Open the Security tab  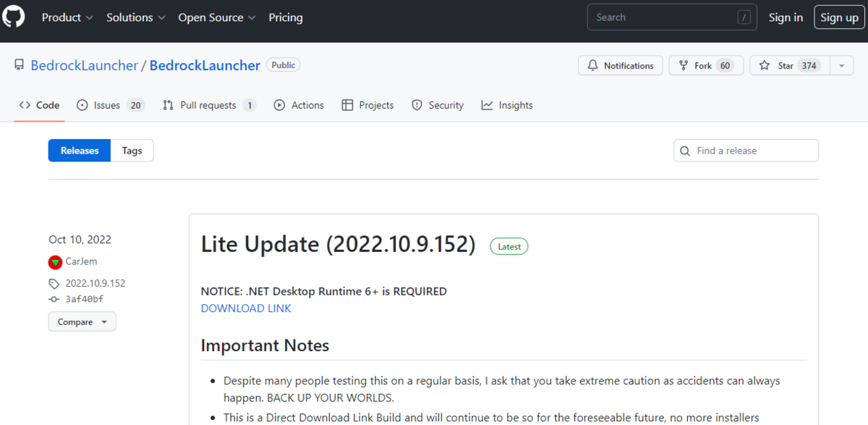click(437, 105)
